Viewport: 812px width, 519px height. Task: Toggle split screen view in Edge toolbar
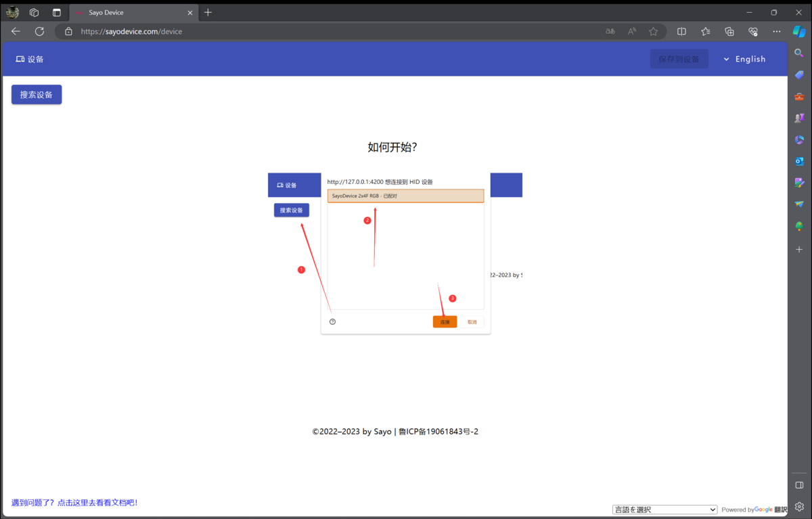(681, 31)
